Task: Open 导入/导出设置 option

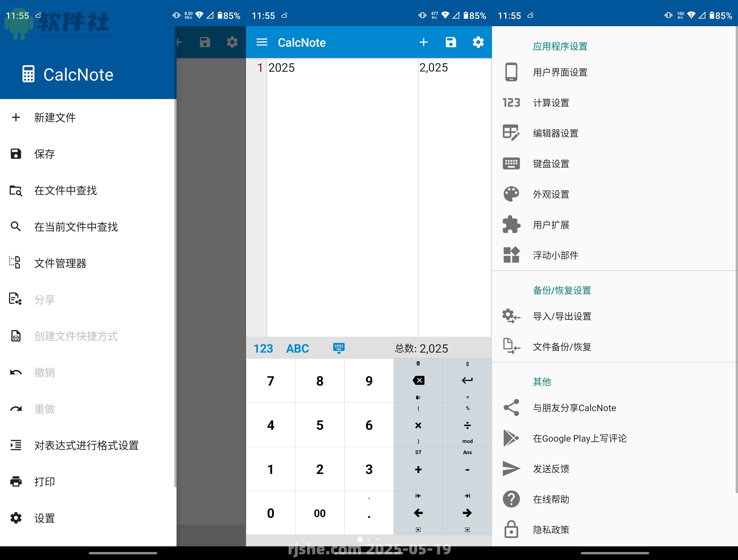Action: pyautogui.click(x=562, y=316)
